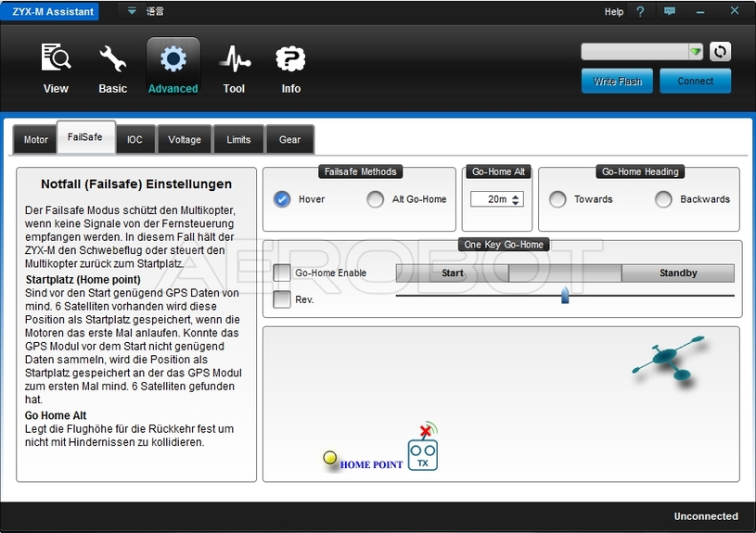
Task: Expand the COM port dropdown
Action: [x=696, y=52]
